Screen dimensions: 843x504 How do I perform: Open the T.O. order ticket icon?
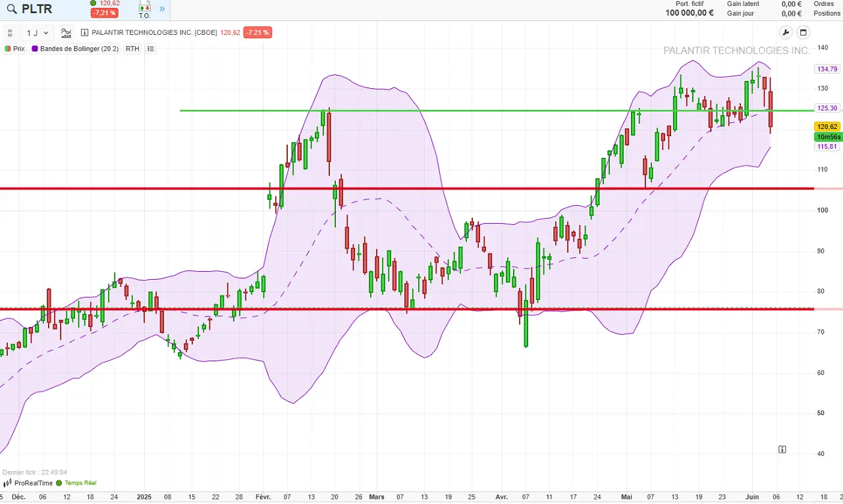[x=144, y=11]
